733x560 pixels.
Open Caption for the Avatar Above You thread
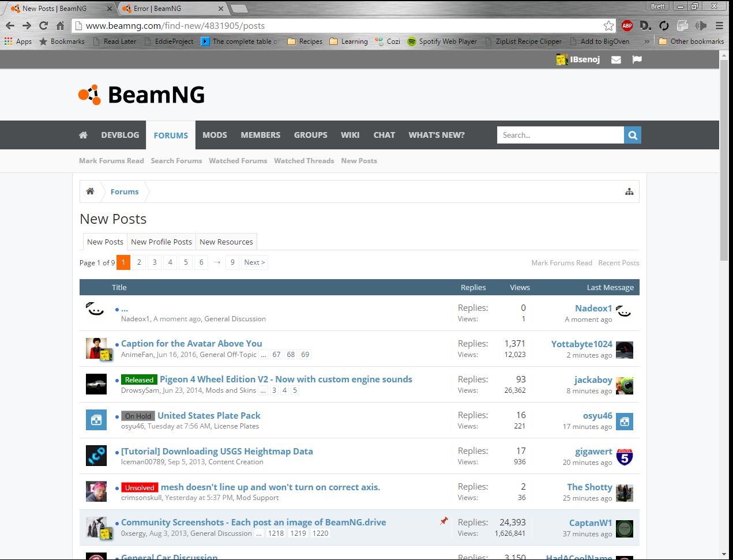[191, 343]
